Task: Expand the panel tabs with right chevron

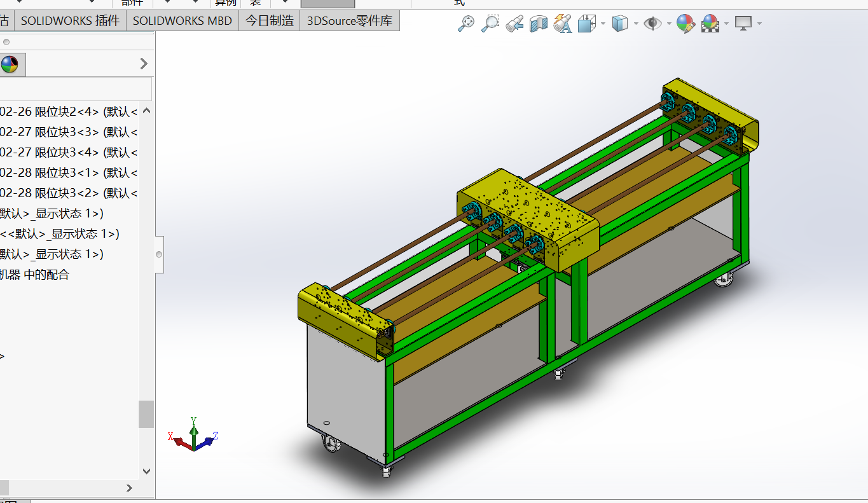Action: click(144, 64)
